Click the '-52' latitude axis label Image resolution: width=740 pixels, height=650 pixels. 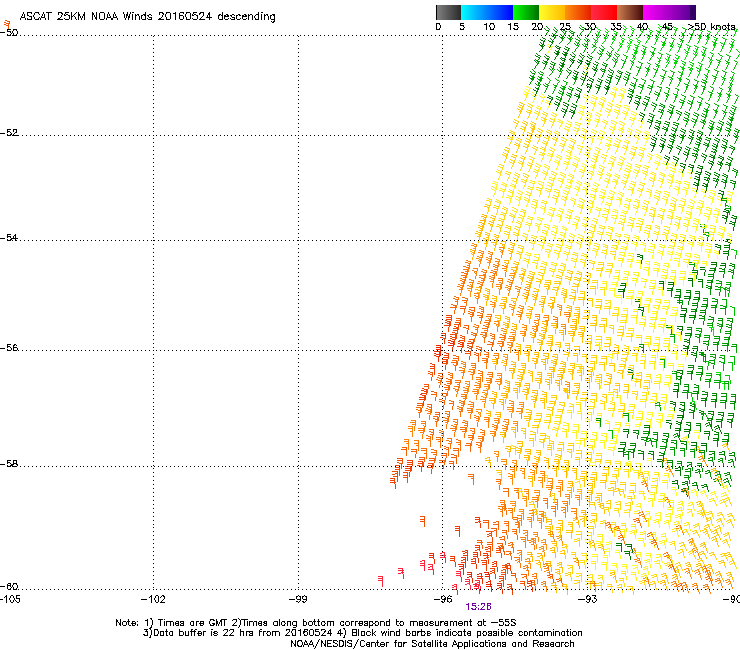click(9, 133)
